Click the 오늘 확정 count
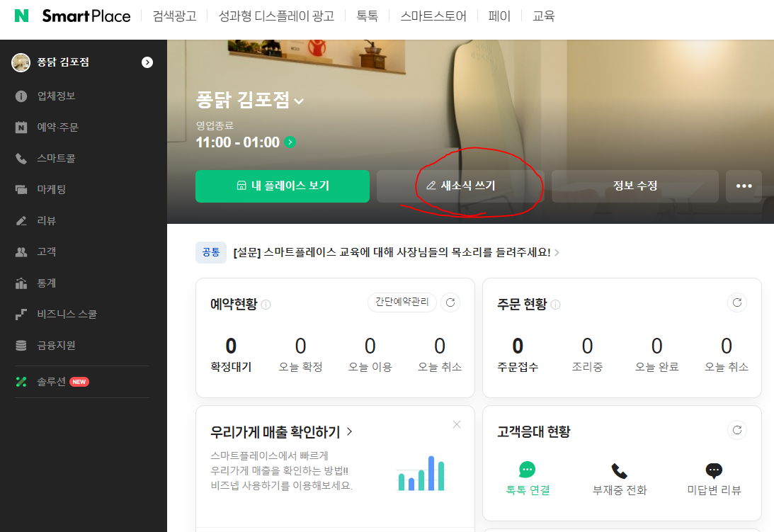Image resolution: width=774 pixels, height=532 pixels. click(301, 346)
